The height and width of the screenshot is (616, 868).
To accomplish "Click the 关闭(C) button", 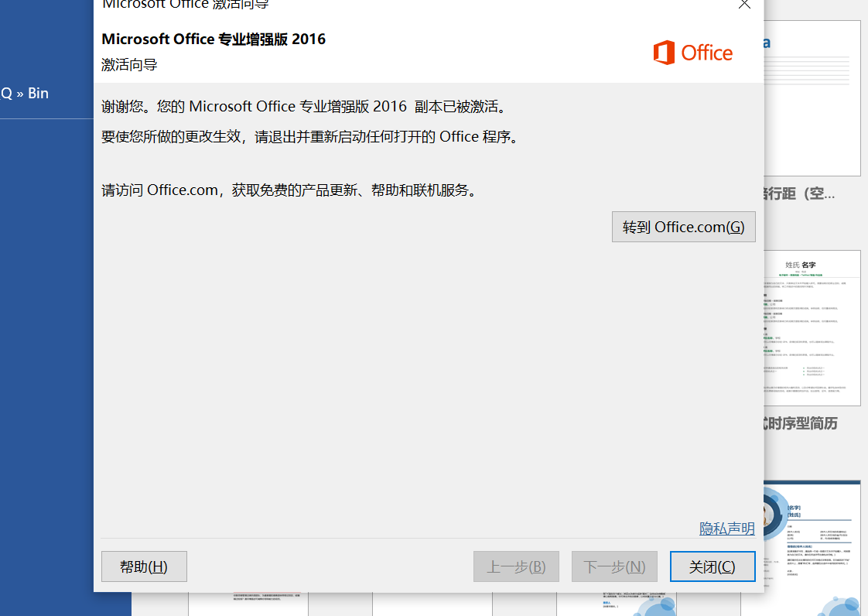I will [713, 566].
